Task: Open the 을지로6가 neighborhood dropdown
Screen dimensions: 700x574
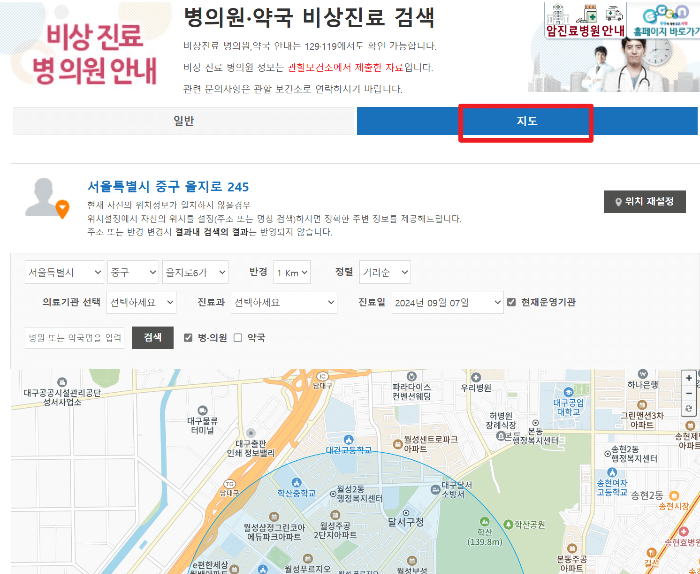Action: (x=196, y=272)
